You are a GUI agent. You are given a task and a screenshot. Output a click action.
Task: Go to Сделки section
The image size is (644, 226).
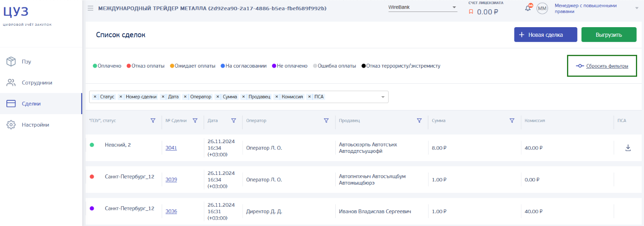coord(41,104)
